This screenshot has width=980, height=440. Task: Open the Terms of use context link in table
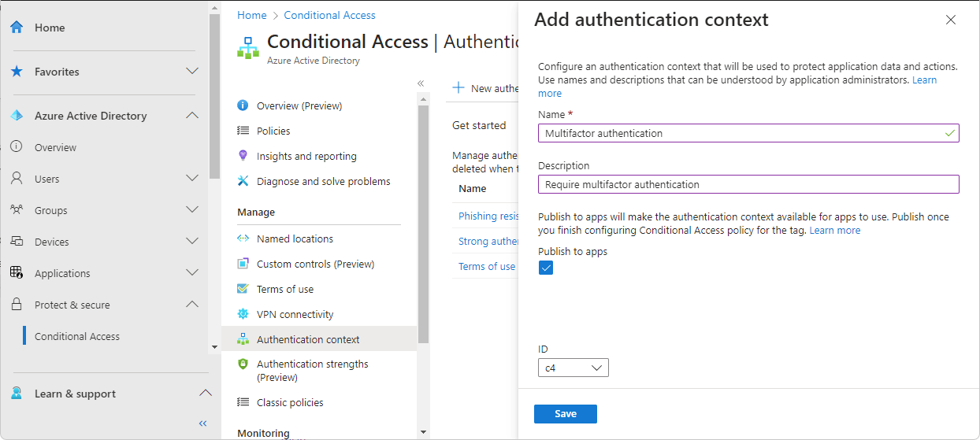coord(487,266)
